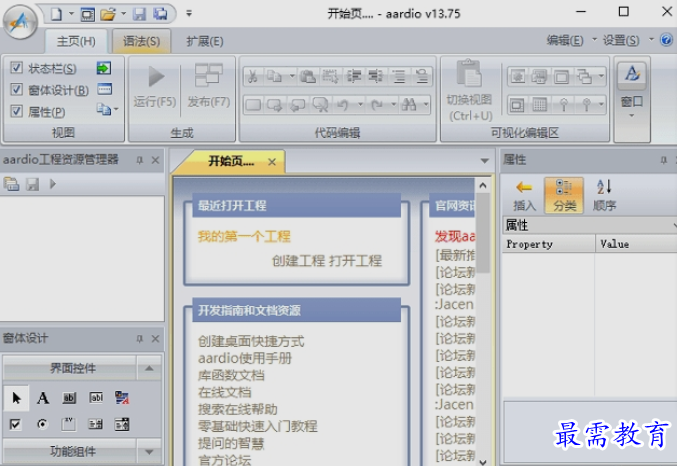Click the 创建工程 link
Viewport: 677px width, 466px height.
tap(298, 261)
